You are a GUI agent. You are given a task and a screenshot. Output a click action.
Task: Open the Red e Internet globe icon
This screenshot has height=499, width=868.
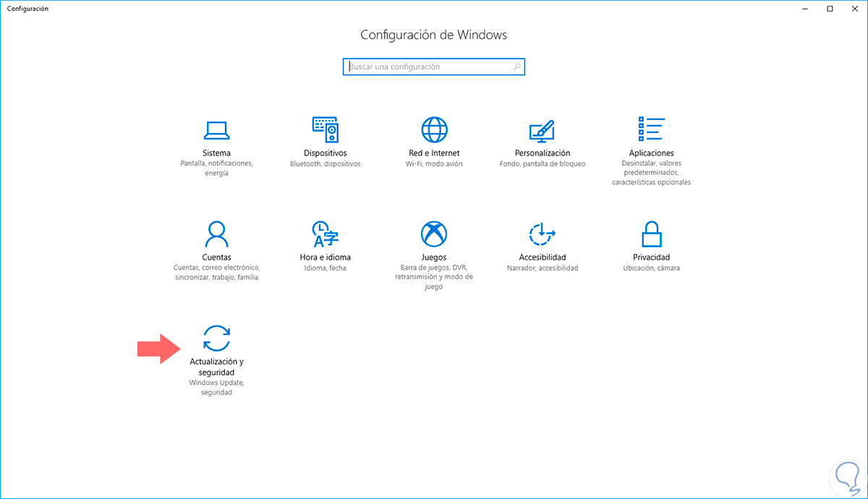click(x=434, y=130)
